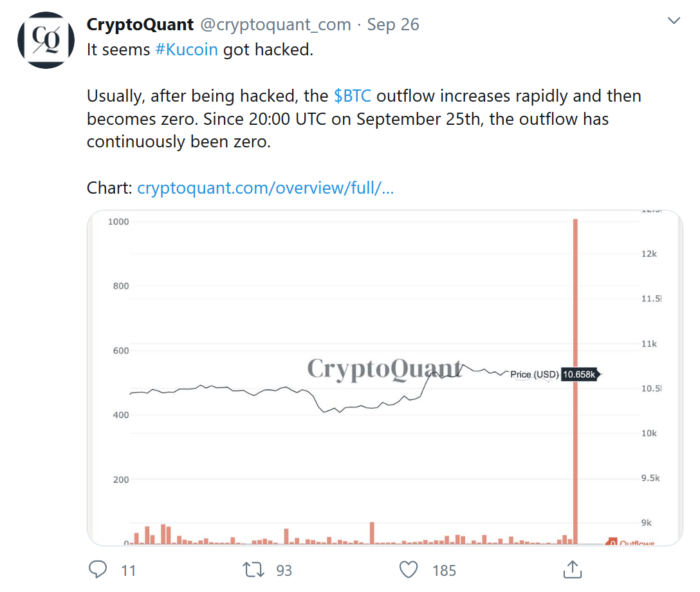
Task: Click the @cryptoquant_com handle
Action: pos(275,24)
